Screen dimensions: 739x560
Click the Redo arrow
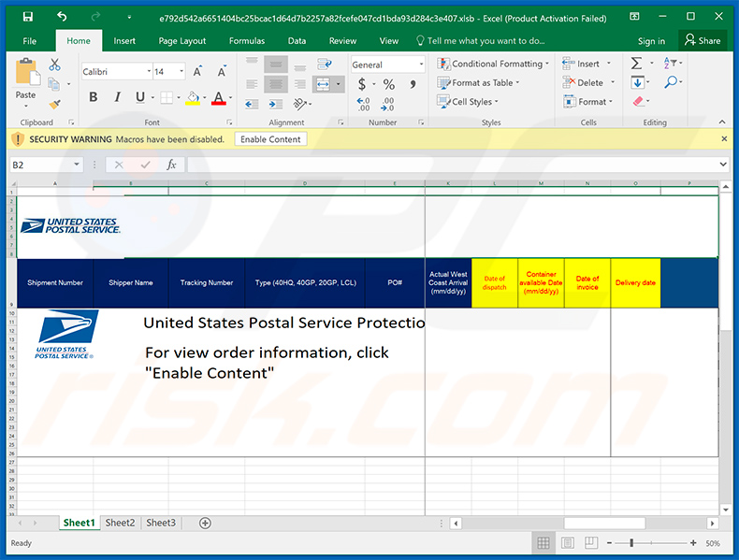point(95,17)
